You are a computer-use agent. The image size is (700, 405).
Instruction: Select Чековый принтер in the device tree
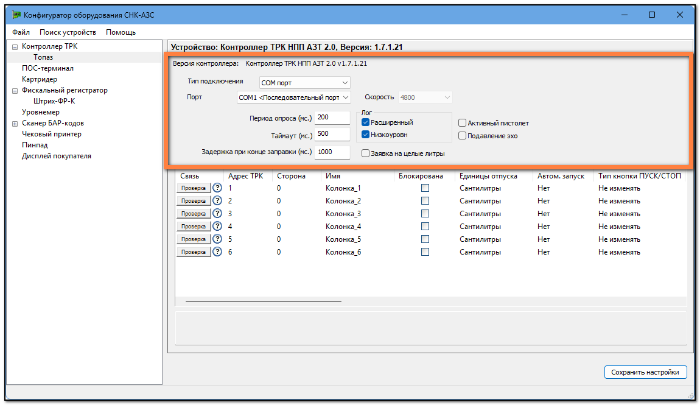click(52, 134)
